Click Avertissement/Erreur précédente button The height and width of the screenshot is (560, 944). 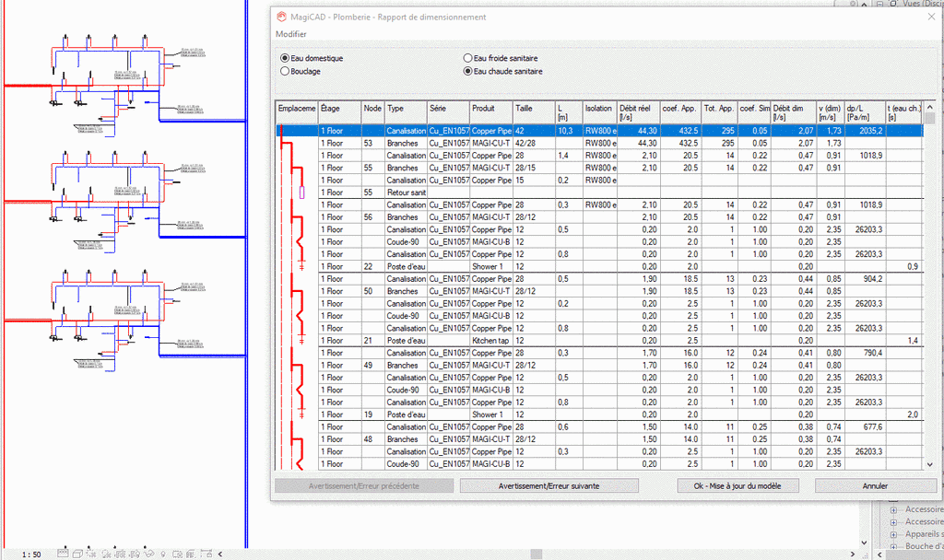(x=363, y=486)
